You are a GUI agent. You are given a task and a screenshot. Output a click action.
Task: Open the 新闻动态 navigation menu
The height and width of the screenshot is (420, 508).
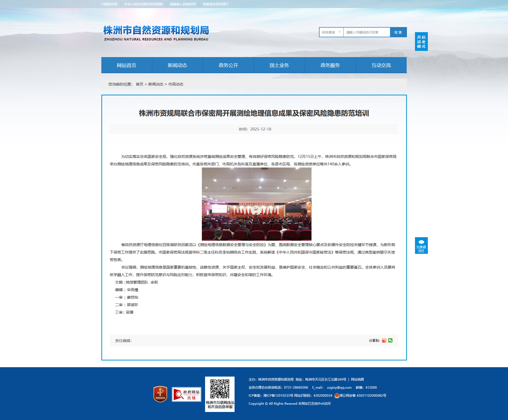[x=177, y=65]
